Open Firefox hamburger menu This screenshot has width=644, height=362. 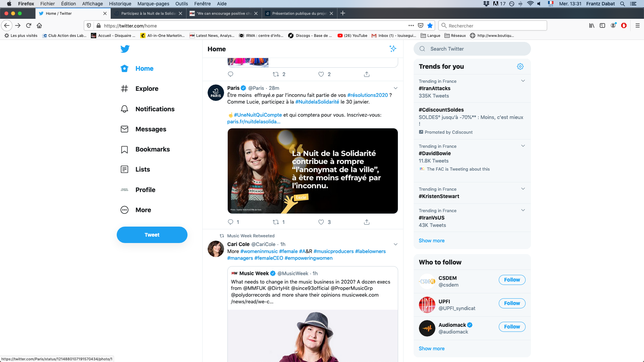[x=638, y=25]
